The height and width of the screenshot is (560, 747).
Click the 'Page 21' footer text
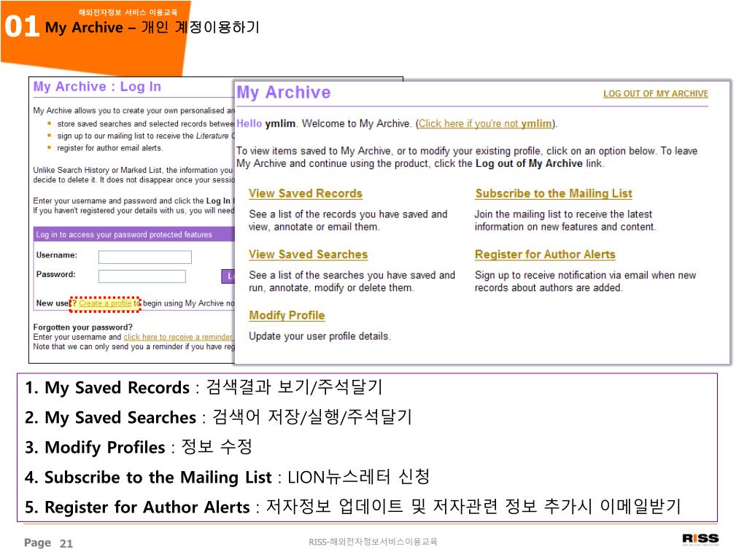pos(48,542)
